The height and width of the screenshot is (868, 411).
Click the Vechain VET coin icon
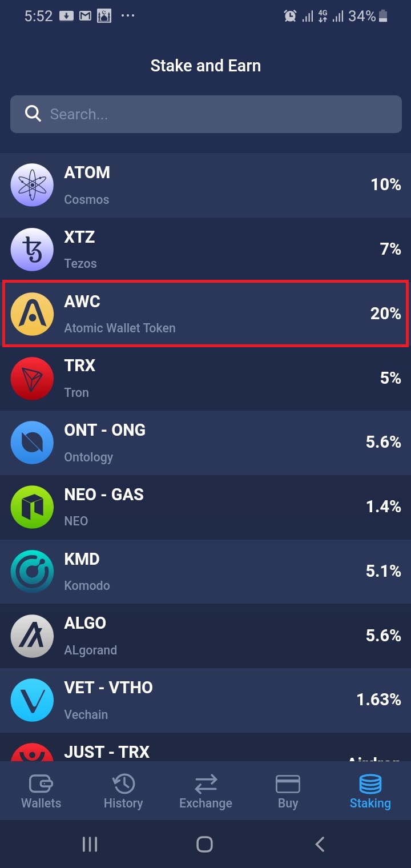[x=32, y=700]
